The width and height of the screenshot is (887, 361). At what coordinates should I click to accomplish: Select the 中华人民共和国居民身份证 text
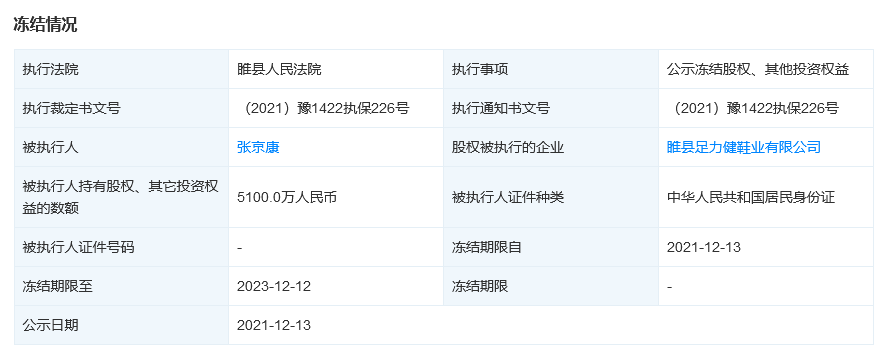pyautogui.click(x=751, y=197)
